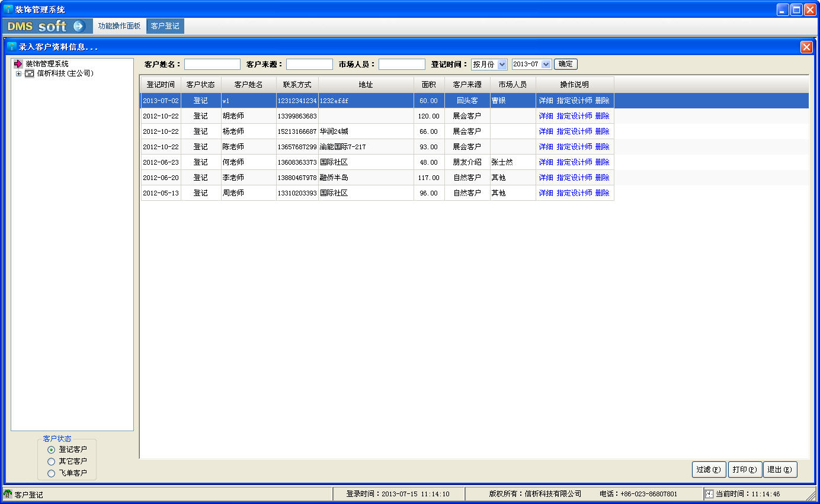Click the 打印 button
The image size is (820, 504).
745,470
